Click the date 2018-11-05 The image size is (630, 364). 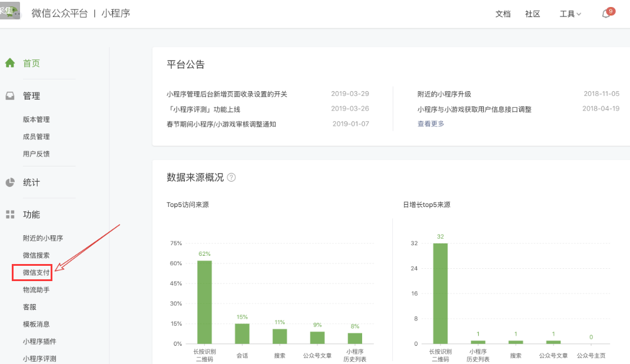(602, 94)
